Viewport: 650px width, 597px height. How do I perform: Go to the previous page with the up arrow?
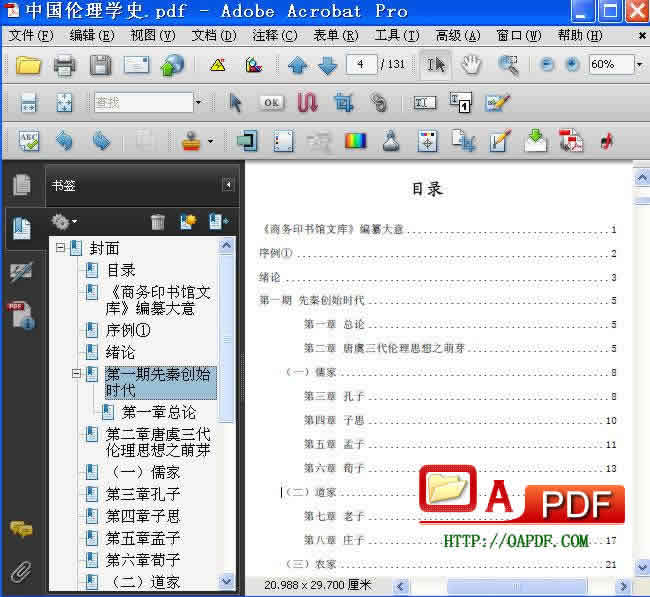[297, 66]
